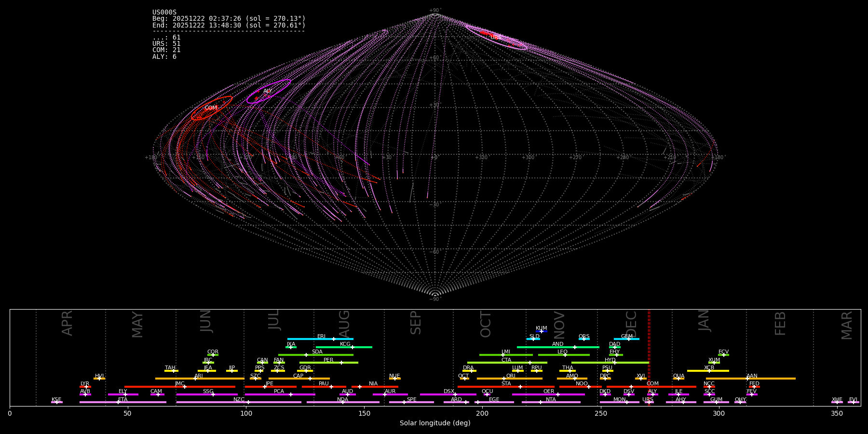Click the CAP shower label in the timeline
868x434 pixels.
298,376
